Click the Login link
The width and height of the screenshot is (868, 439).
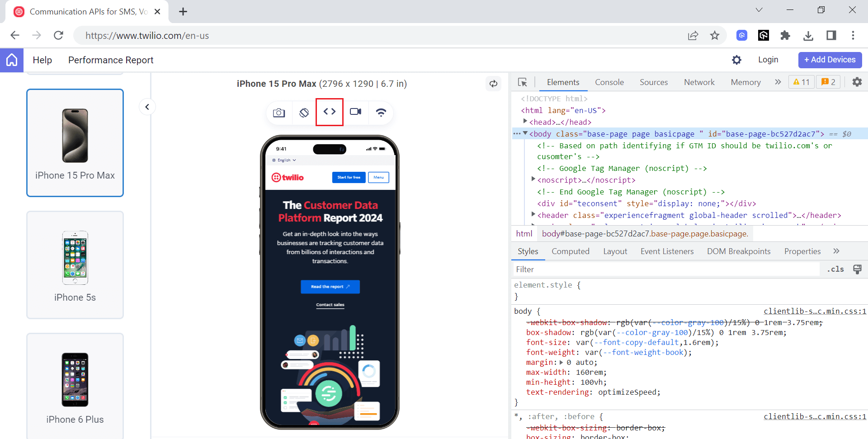coord(768,60)
